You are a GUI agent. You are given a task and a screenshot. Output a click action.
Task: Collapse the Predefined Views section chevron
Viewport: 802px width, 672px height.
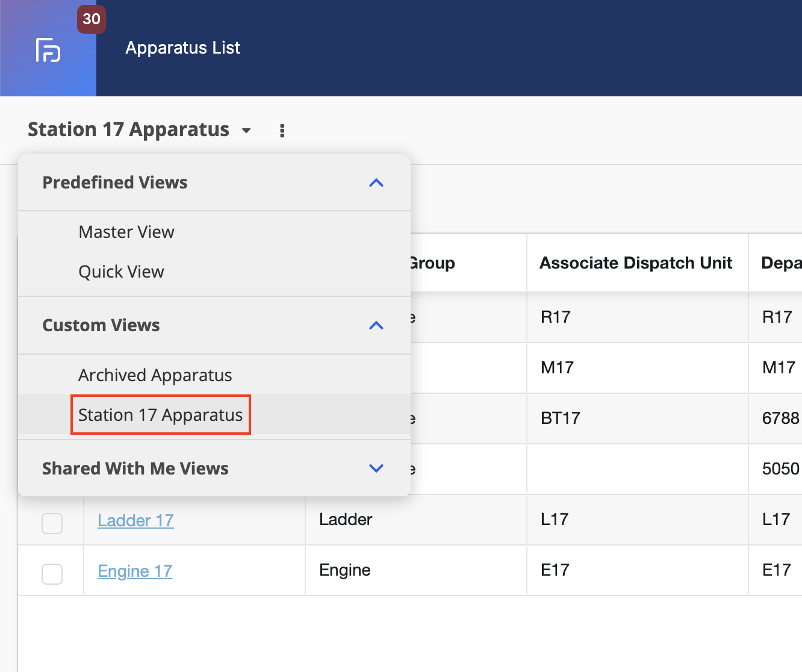pyautogui.click(x=376, y=182)
